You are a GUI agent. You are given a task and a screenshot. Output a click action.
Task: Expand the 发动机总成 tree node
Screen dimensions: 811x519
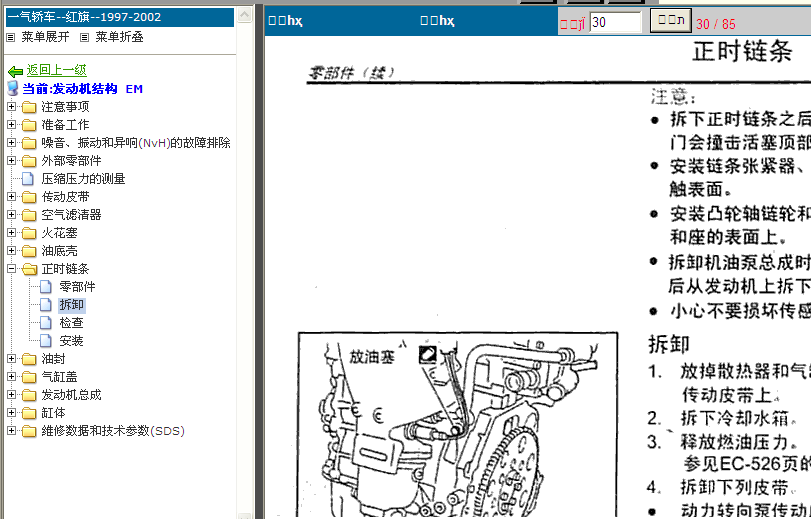(11, 395)
